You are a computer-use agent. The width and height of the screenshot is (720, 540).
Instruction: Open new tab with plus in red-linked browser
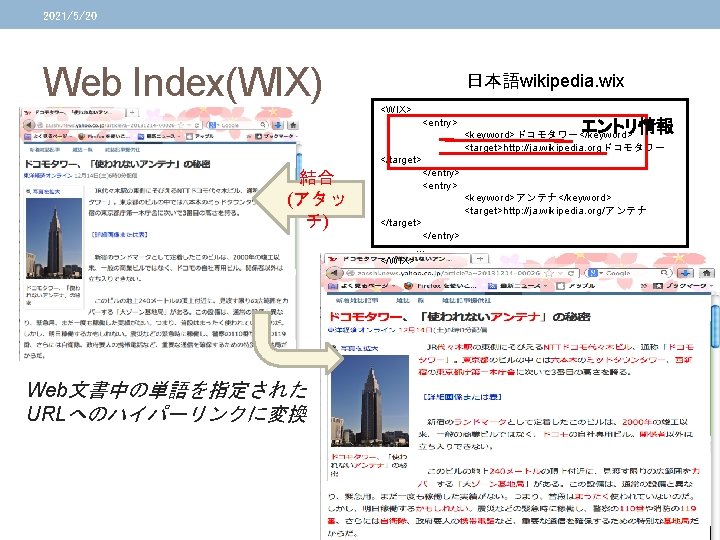pos(480,259)
